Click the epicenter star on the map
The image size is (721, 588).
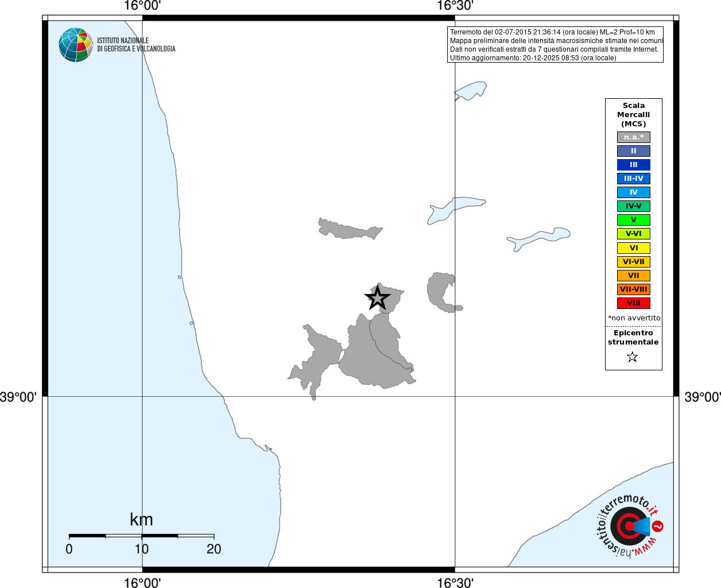(377, 298)
